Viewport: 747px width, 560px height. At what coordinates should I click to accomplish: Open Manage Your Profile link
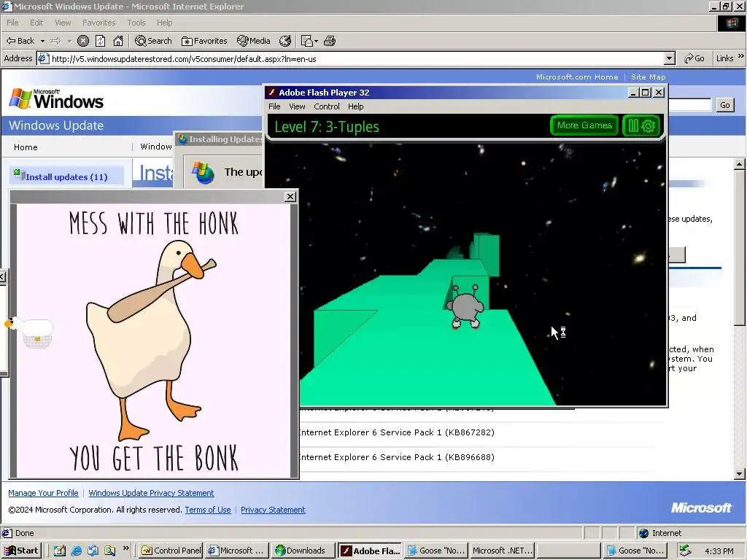tap(43, 493)
